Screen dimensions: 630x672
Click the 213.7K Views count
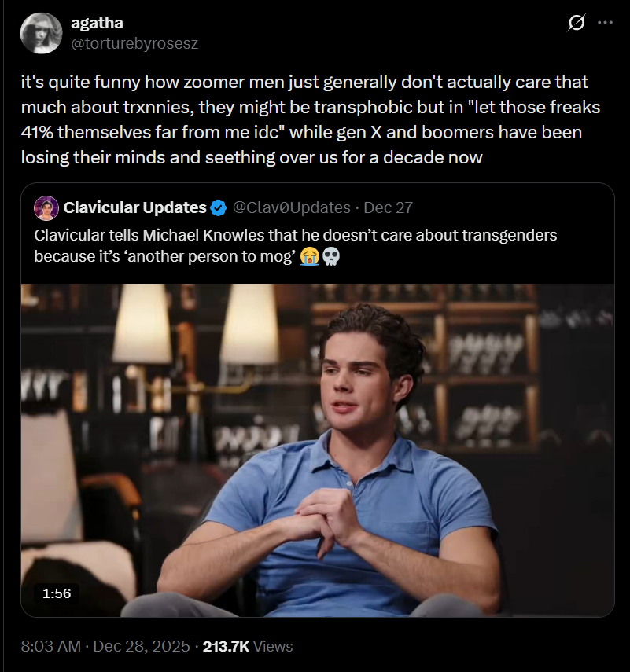(x=248, y=646)
